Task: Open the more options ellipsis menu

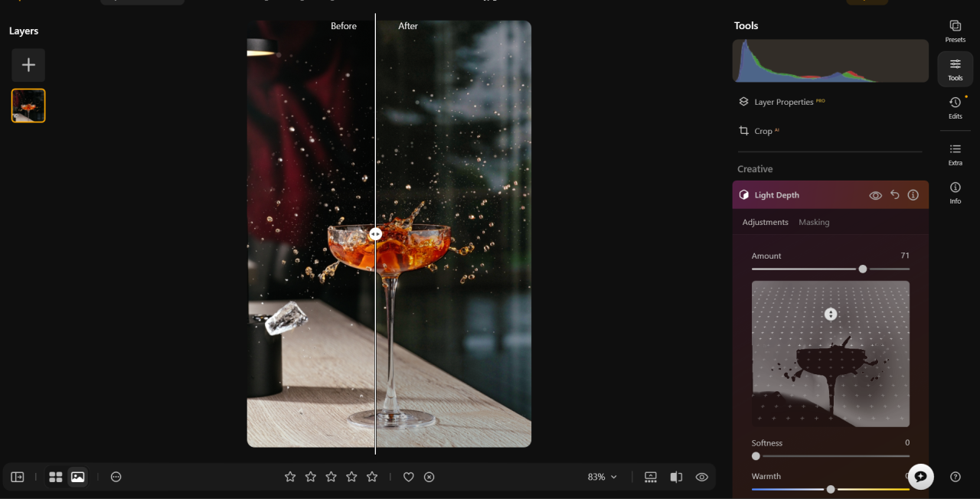Action: click(x=116, y=477)
